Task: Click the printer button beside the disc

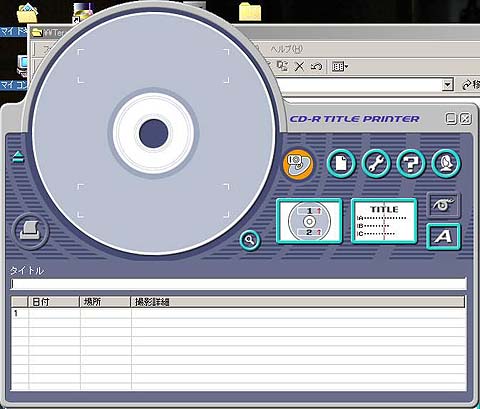Action: [x=30, y=231]
